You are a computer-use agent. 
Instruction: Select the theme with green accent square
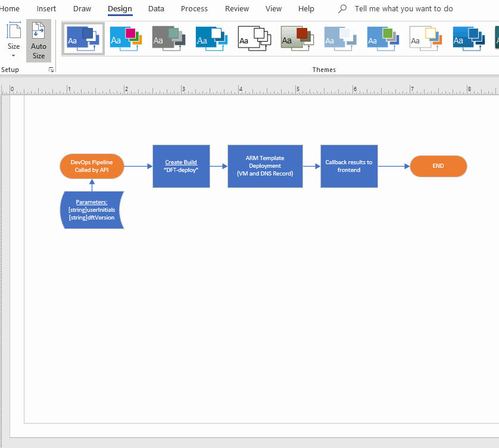coord(383,38)
